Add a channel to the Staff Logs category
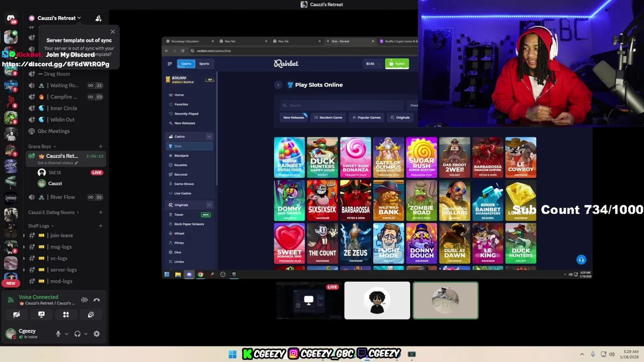This screenshot has height=362, width=644. 101,226
